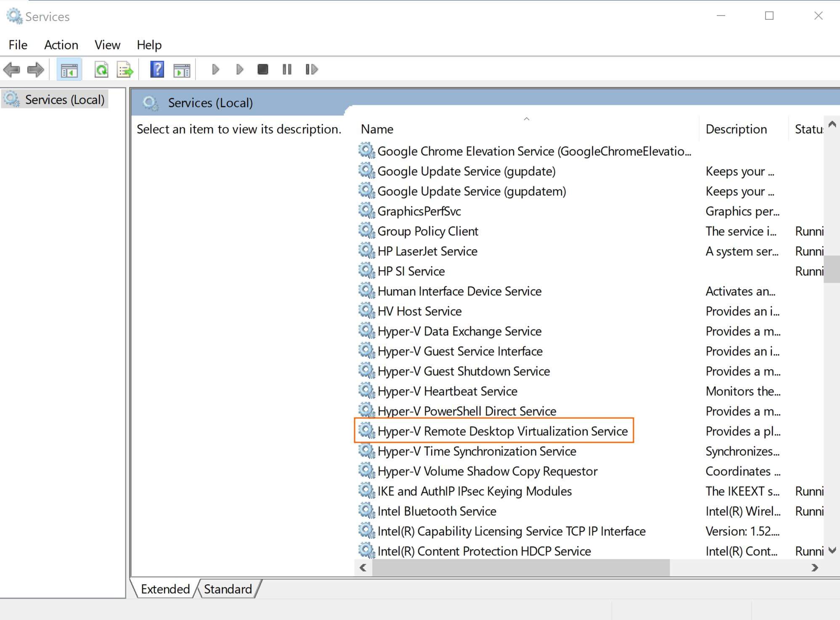Click the Pause Service icon
Screen dimensions: 840x620
coord(286,69)
